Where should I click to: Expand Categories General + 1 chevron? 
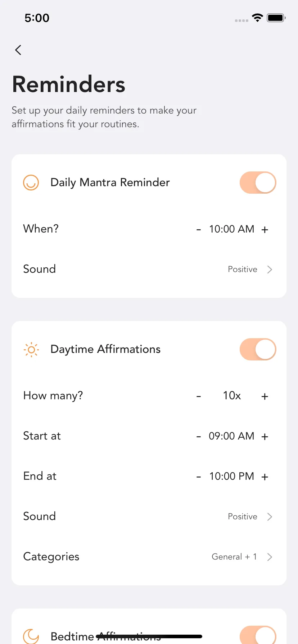[x=270, y=557]
